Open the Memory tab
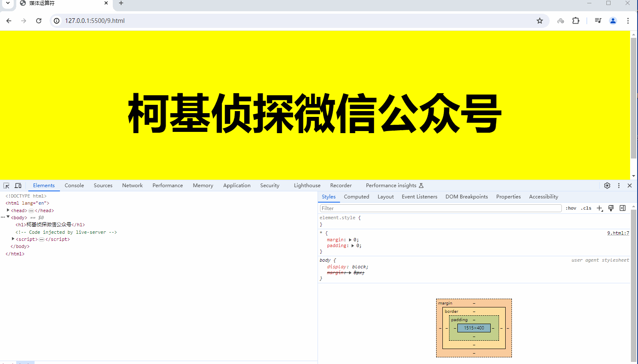This screenshot has height=364, width=638. click(x=203, y=186)
